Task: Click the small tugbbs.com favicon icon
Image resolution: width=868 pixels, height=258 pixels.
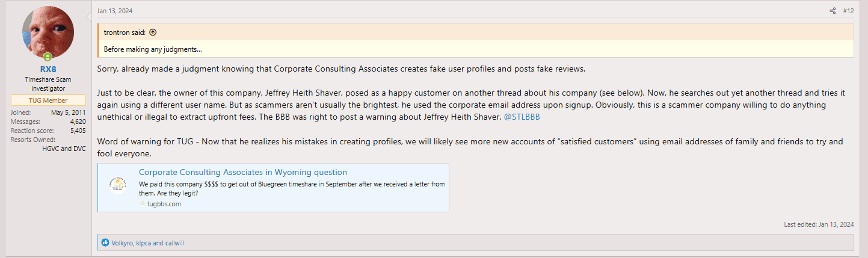Action: pos(142,204)
